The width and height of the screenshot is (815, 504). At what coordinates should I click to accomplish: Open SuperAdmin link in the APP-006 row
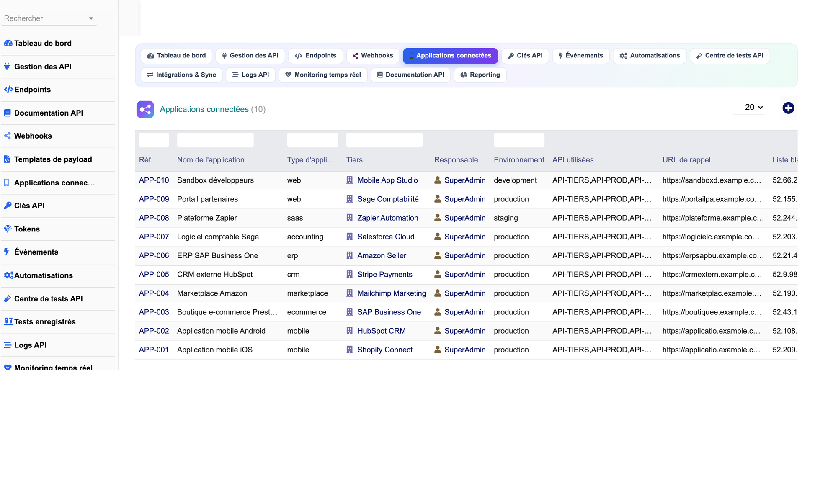[x=465, y=256]
